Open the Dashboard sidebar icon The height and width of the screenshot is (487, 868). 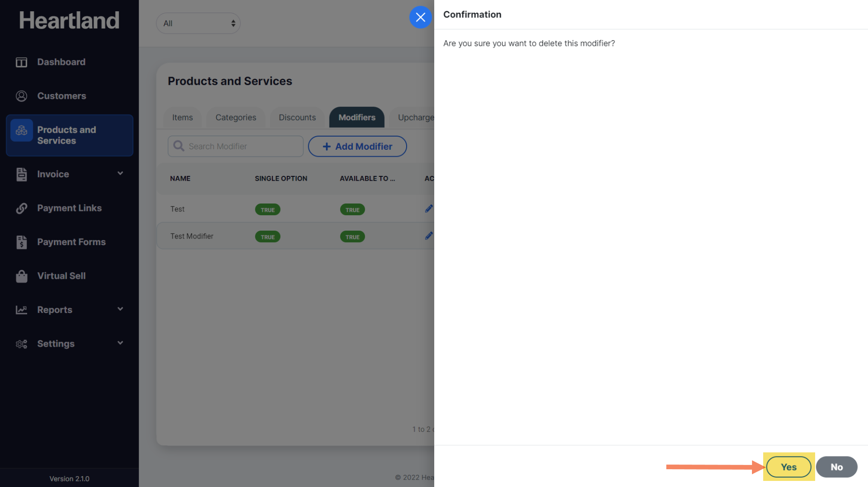22,62
